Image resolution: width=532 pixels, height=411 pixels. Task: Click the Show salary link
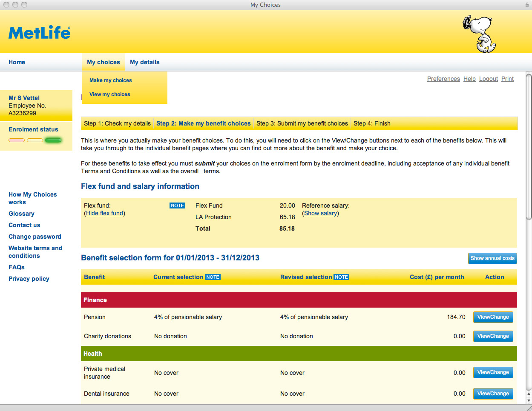321,213
